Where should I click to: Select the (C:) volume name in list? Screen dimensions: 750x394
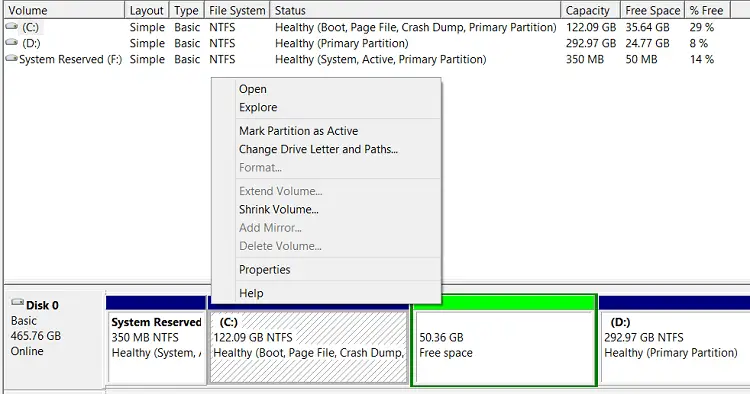click(x=31, y=27)
